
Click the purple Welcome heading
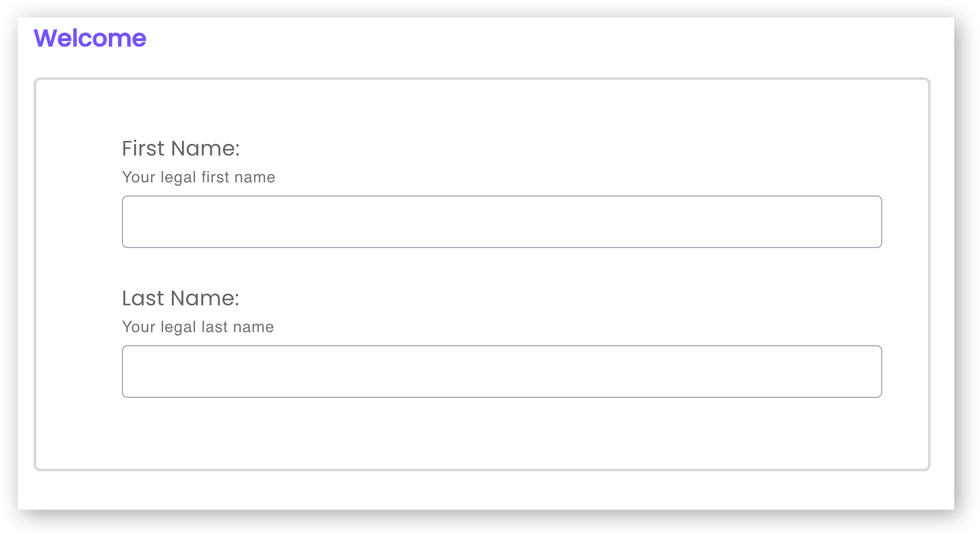coord(90,38)
